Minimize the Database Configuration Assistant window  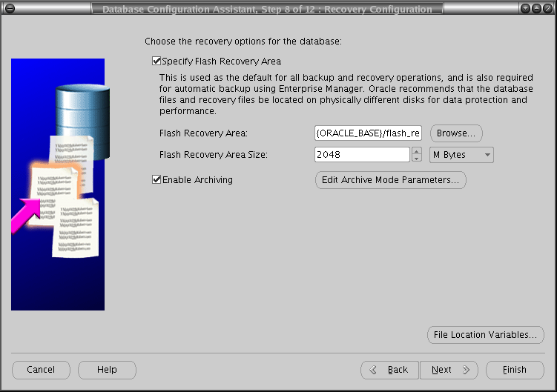(x=526, y=9)
